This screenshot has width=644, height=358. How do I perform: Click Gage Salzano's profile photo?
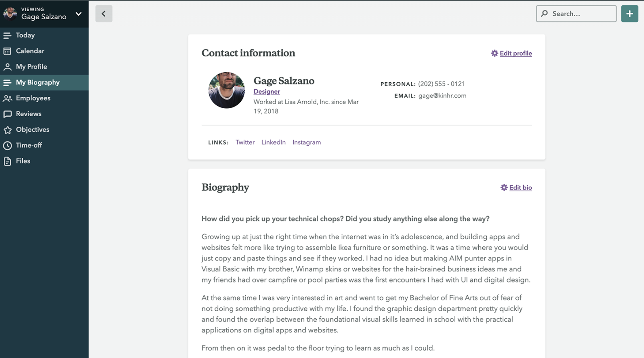(226, 90)
